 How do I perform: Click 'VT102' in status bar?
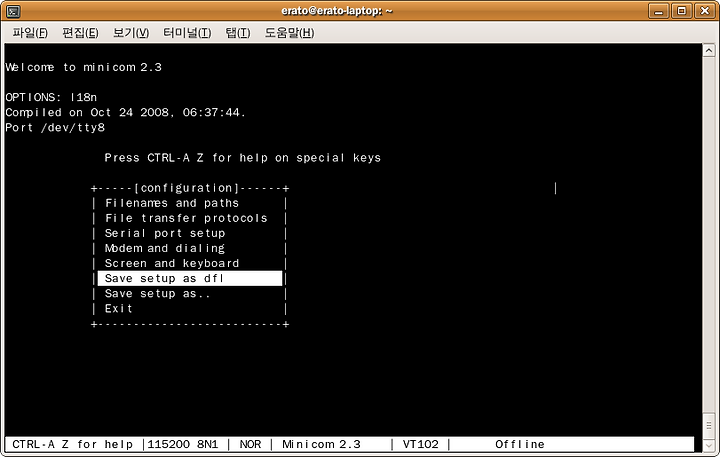pos(420,444)
